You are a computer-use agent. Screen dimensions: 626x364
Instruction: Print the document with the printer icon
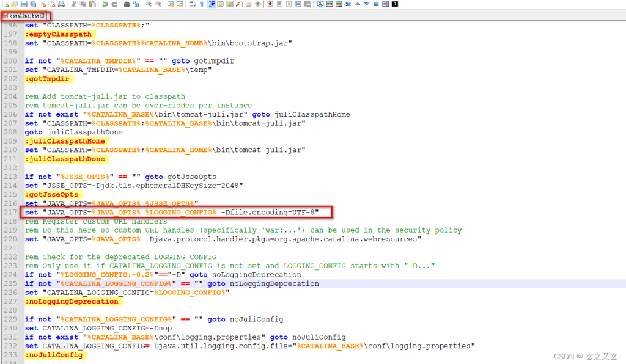coord(62,4)
